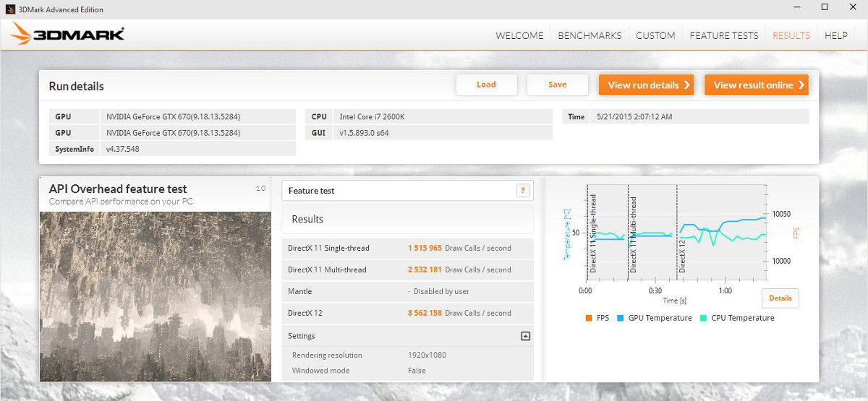This screenshot has height=401, width=868.
Task: Open the HELP tab
Action: coord(835,35)
